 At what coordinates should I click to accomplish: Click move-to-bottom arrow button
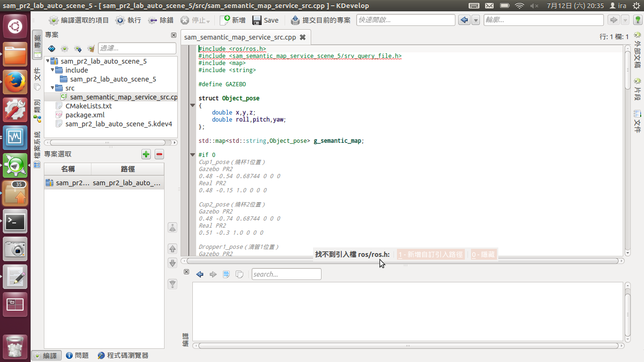coord(173,284)
